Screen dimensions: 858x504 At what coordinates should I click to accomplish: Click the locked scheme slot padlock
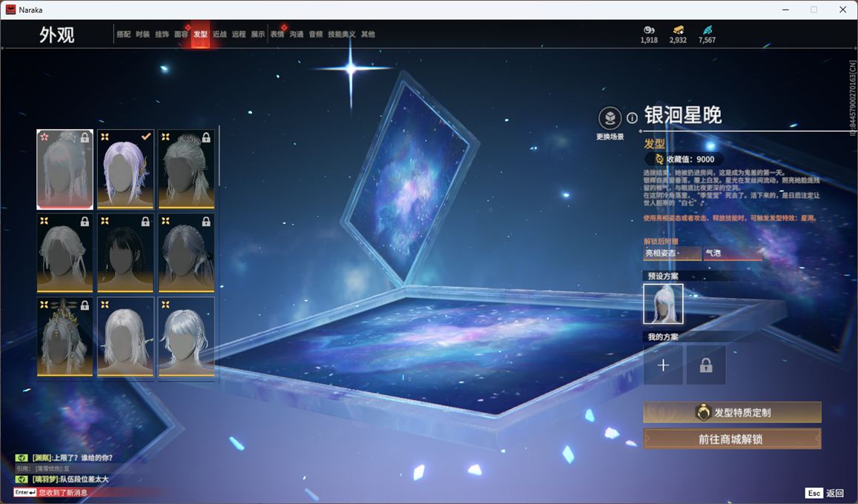(706, 365)
